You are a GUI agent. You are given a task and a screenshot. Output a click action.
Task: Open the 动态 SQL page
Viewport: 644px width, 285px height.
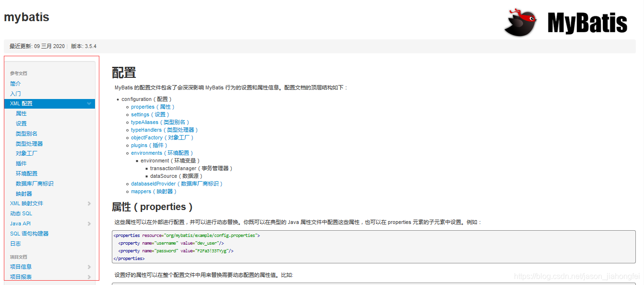21,213
